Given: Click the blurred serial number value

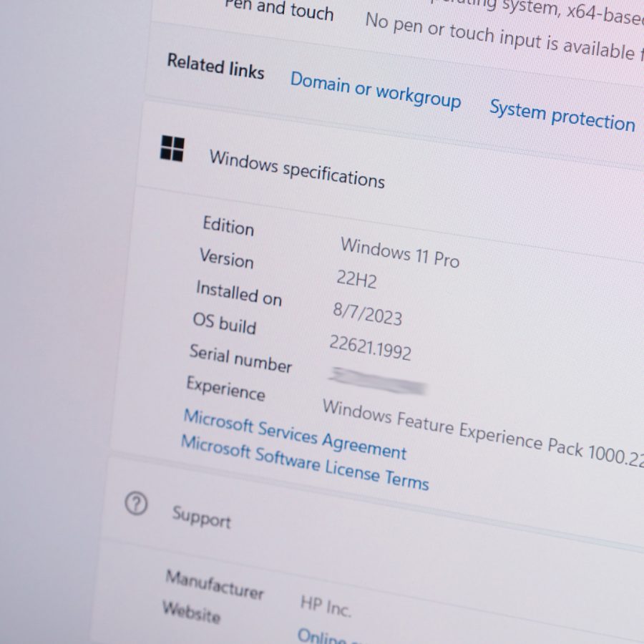Looking at the screenshot, I should tap(377, 381).
